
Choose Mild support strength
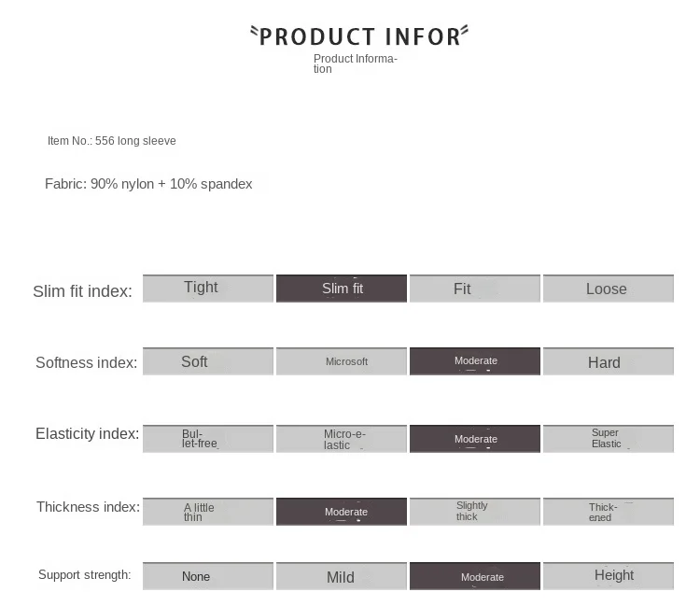342,576
